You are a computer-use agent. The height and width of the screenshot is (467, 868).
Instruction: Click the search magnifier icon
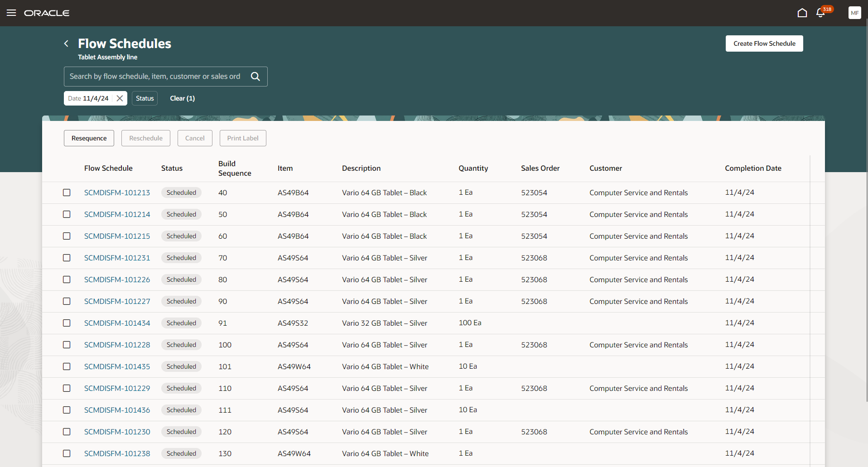[256, 76]
